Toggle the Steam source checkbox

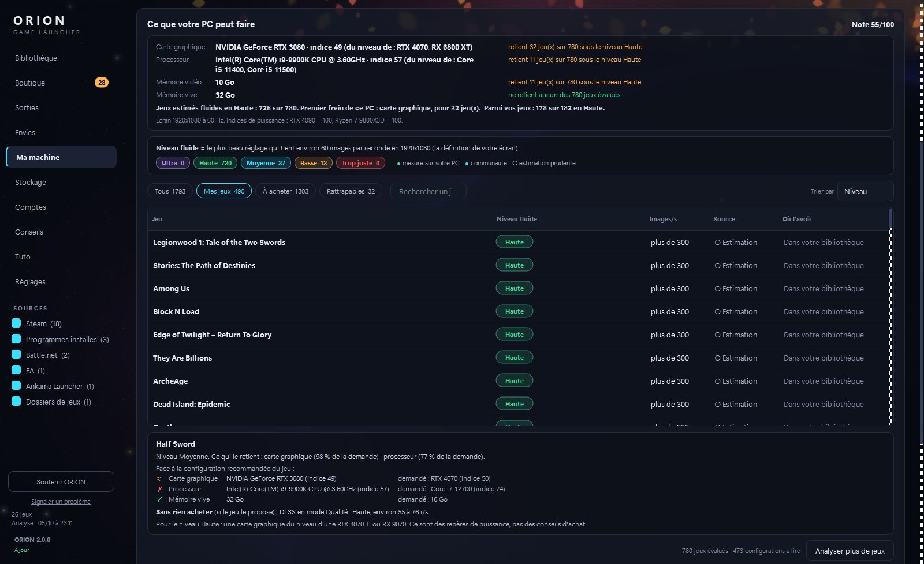(16, 324)
